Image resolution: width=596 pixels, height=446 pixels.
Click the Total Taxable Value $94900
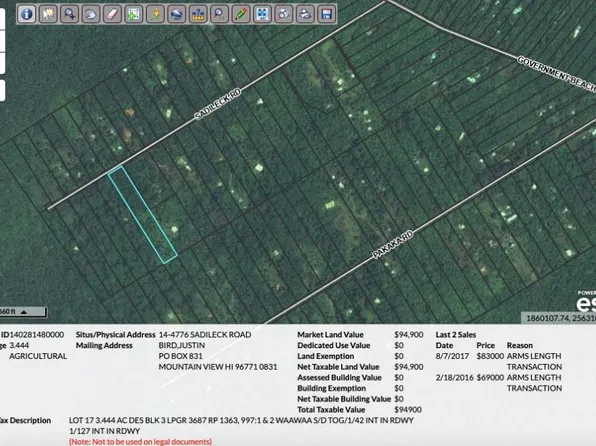pos(408,409)
